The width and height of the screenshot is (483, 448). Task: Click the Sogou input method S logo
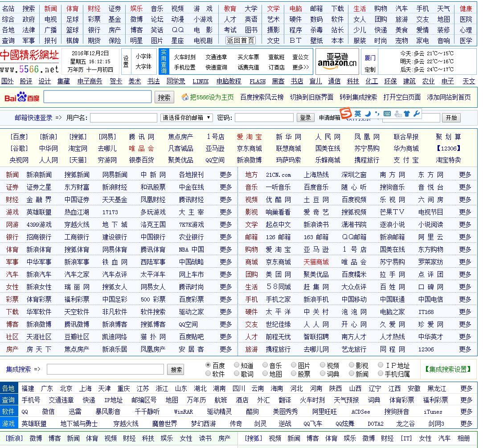point(346,113)
